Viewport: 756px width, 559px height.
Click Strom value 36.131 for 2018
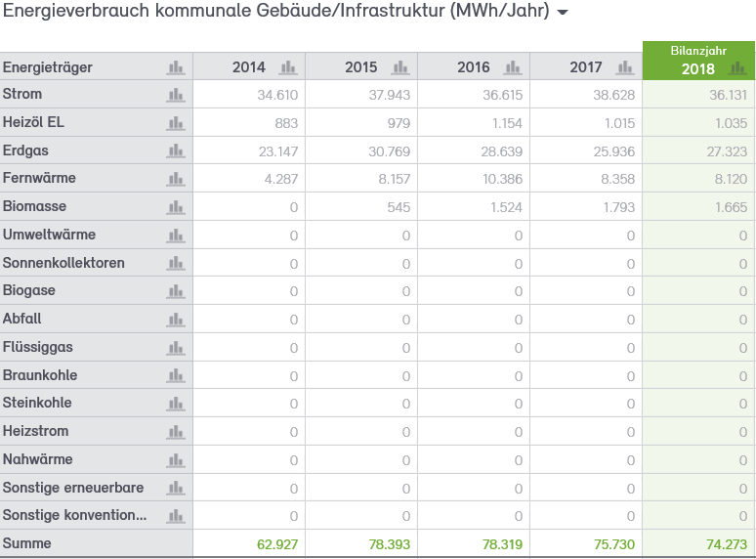728,95
